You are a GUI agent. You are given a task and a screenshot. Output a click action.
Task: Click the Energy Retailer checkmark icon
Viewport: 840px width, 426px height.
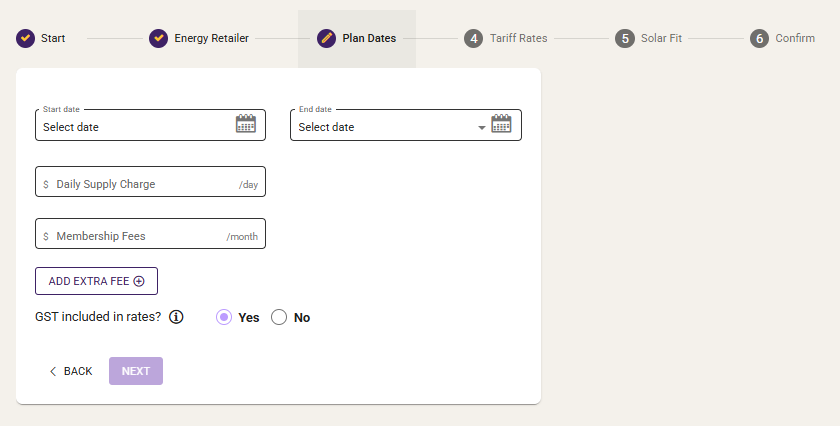tap(159, 39)
